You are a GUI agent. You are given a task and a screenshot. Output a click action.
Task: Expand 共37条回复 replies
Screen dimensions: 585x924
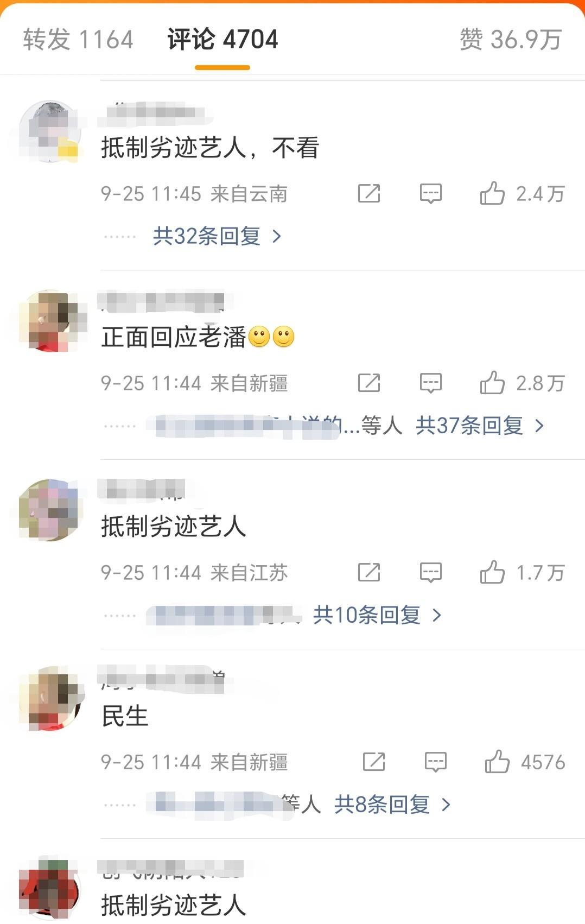(479, 426)
